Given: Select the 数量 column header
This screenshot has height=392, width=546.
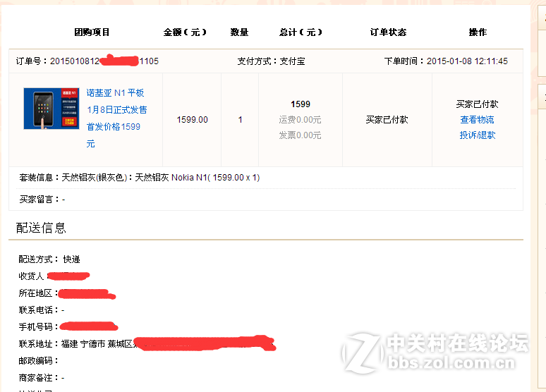Looking at the screenshot, I should (239, 32).
